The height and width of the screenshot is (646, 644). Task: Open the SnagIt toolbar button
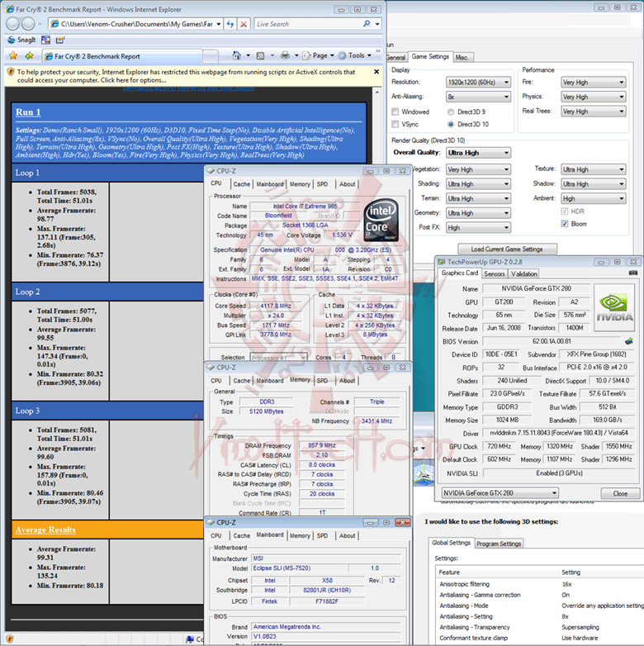[x=21, y=40]
